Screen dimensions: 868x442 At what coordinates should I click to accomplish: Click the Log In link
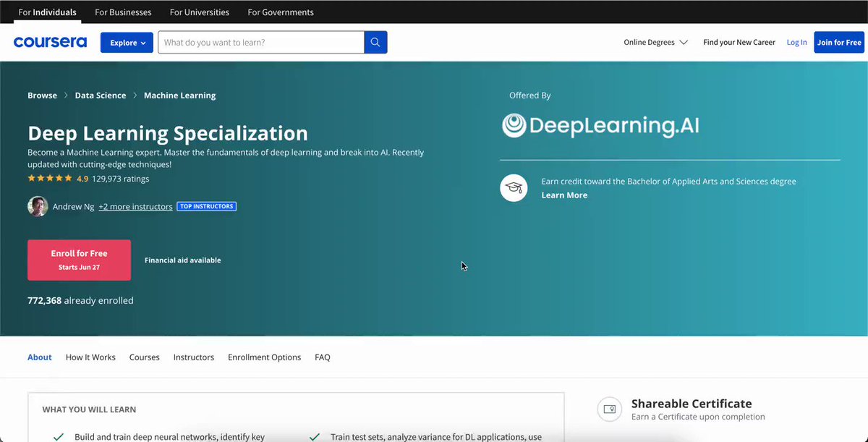[796, 43]
